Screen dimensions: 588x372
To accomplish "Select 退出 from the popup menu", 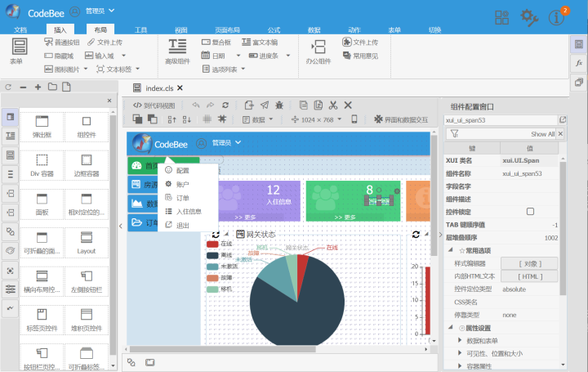I will pos(182,225).
